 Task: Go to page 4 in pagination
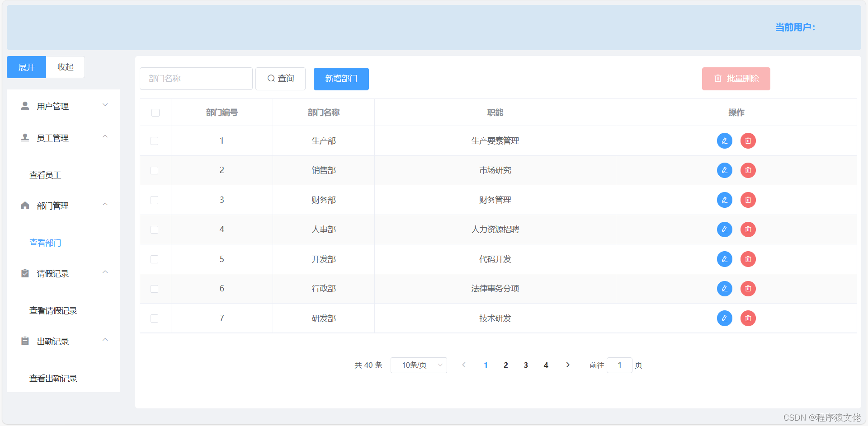(546, 365)
